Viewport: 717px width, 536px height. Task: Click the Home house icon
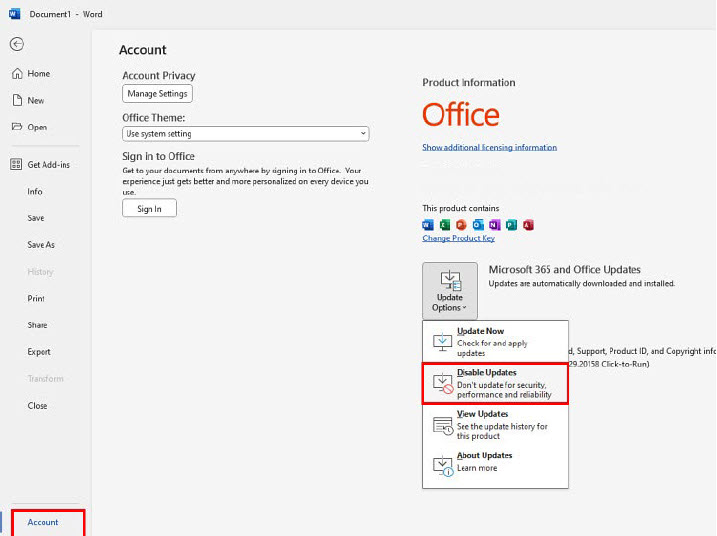tap(17, 73)
